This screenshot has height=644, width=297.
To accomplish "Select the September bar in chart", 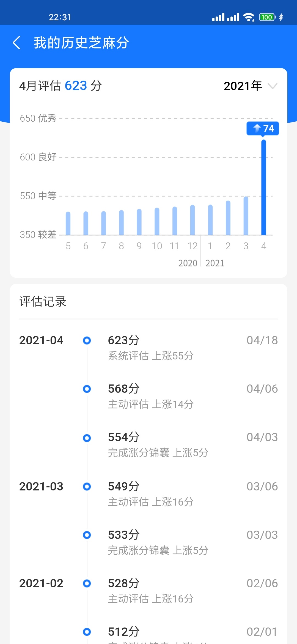I will (x=139, y=222).
